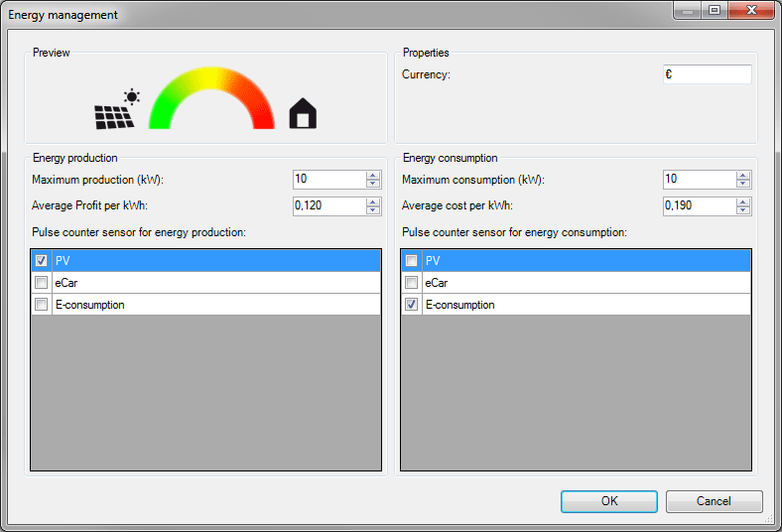Enable eCar checkbox in production list

tap(41, 283)
